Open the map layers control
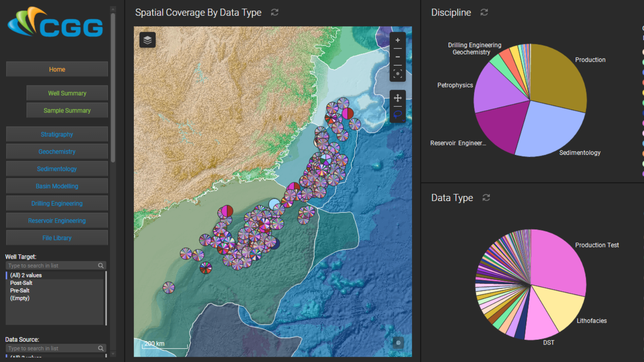This screenshot has width=644, height=362. pos(147,40)
